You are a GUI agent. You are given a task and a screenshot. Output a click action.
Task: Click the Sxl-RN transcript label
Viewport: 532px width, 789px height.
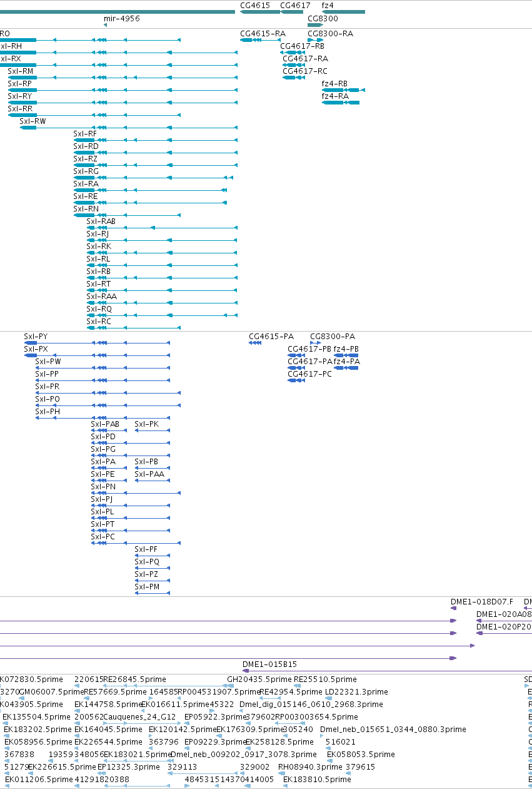pyautogui.click(x=86, y=209)
